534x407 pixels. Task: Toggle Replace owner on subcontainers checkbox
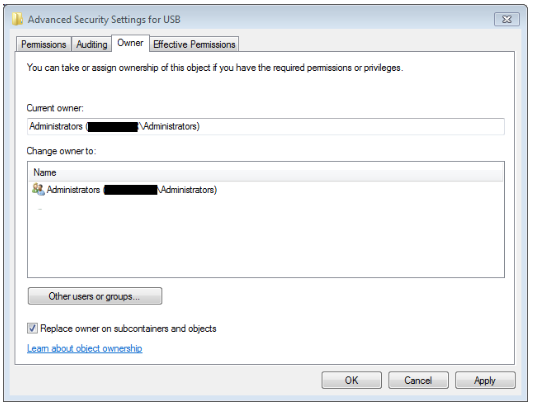coord(32,328)
